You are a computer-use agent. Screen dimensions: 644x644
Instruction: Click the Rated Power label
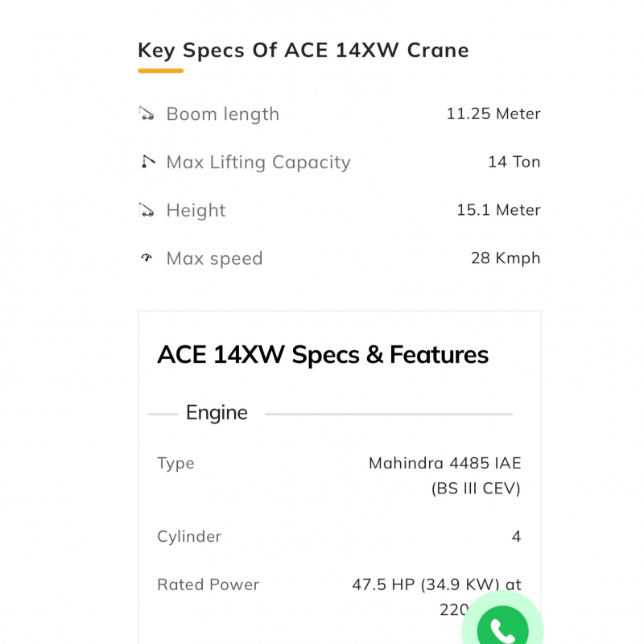point(208,584)
